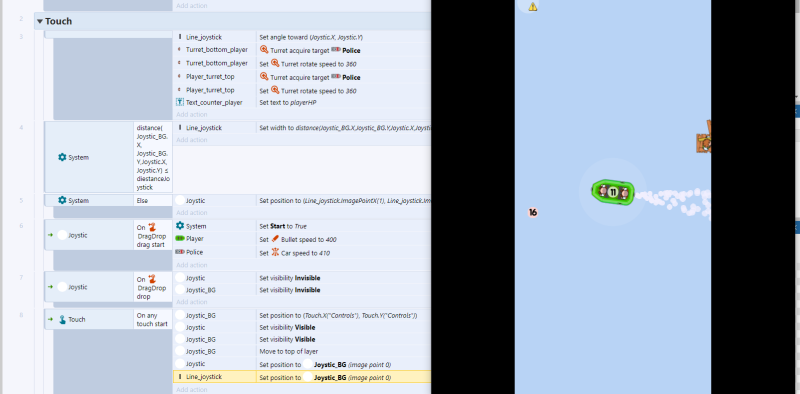Select Set Car speed to 410 action
This screenshot has width=800, height=394.
[x=294, y=253]
